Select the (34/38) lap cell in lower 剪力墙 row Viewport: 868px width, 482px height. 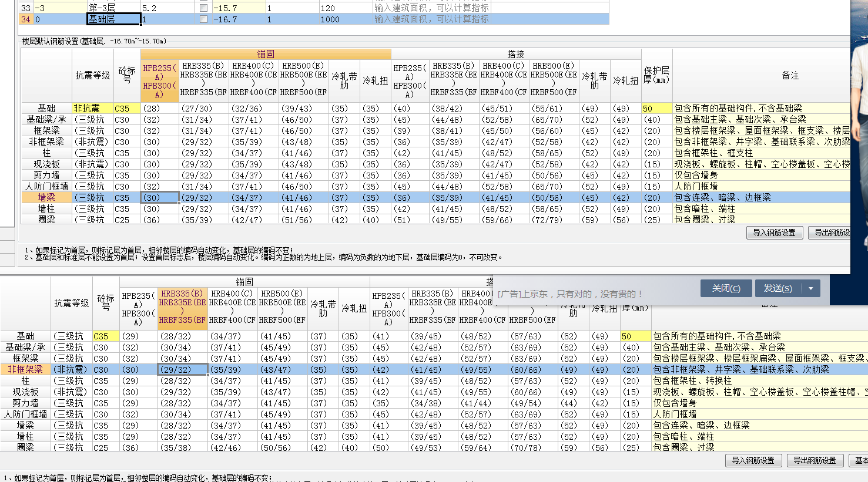pyautogui.click(x=433, y=403)
